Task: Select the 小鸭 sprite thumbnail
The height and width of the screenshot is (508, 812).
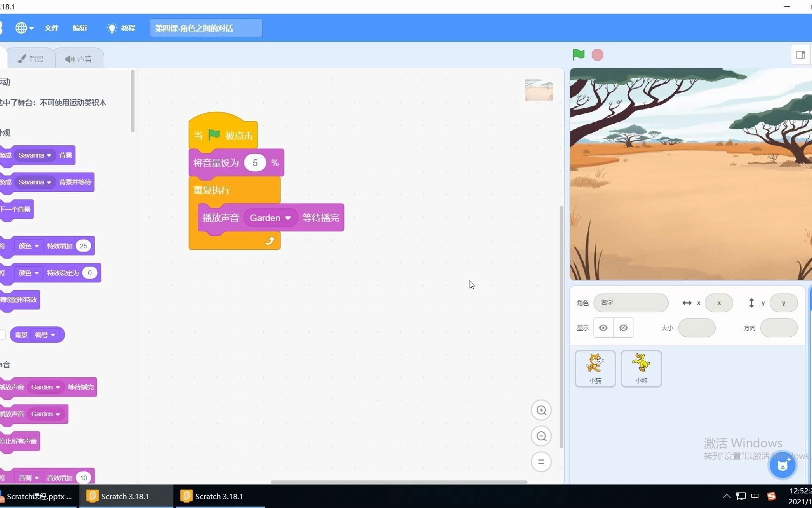Action: (x=641, y=368)
